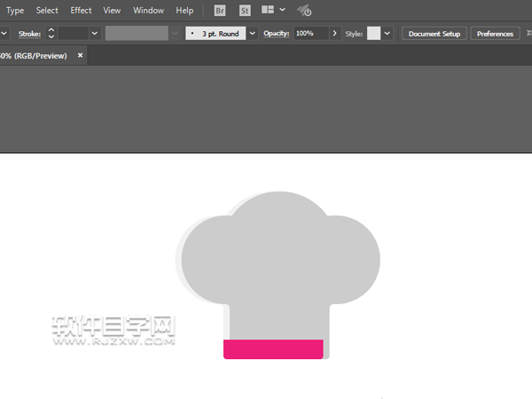This screenshot has width=532, height=399.
Task: Click the opacity slider arrow
Action: pyautogui.click(x=334, y=34)
